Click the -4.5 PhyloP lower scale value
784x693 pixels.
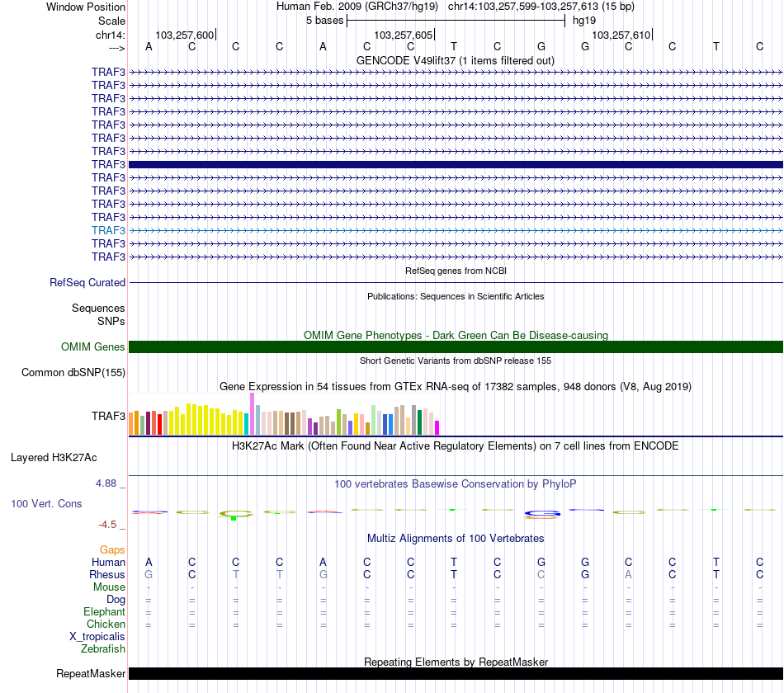pyautogui.click(x=107, y=525)
